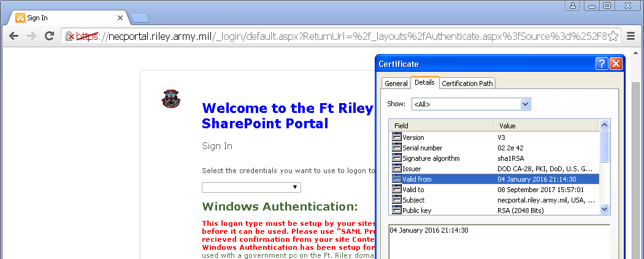Image resolution: width=644 pixels, height=259 pixels.
Task: Go back with the browser back arrow
Action: (x=13, y=36)
